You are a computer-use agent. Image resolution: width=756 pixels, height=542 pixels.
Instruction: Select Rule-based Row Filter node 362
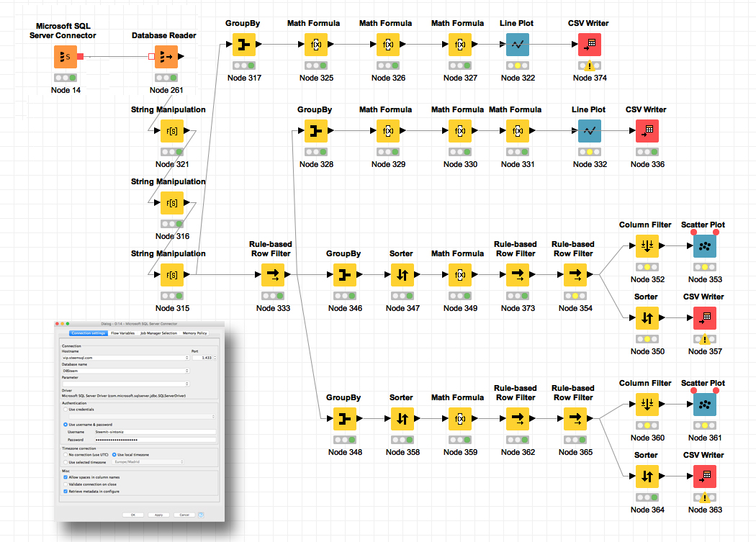518,418
